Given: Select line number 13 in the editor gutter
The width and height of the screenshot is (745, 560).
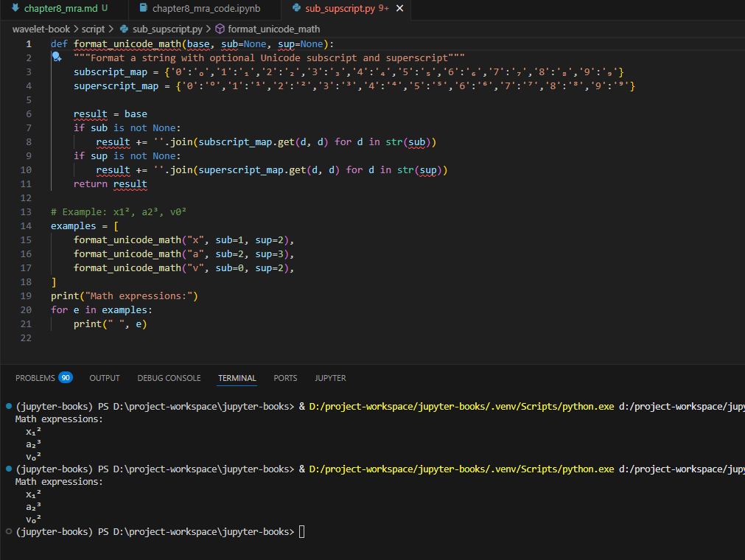Looking at the screenshot, I should pos(26,211).
